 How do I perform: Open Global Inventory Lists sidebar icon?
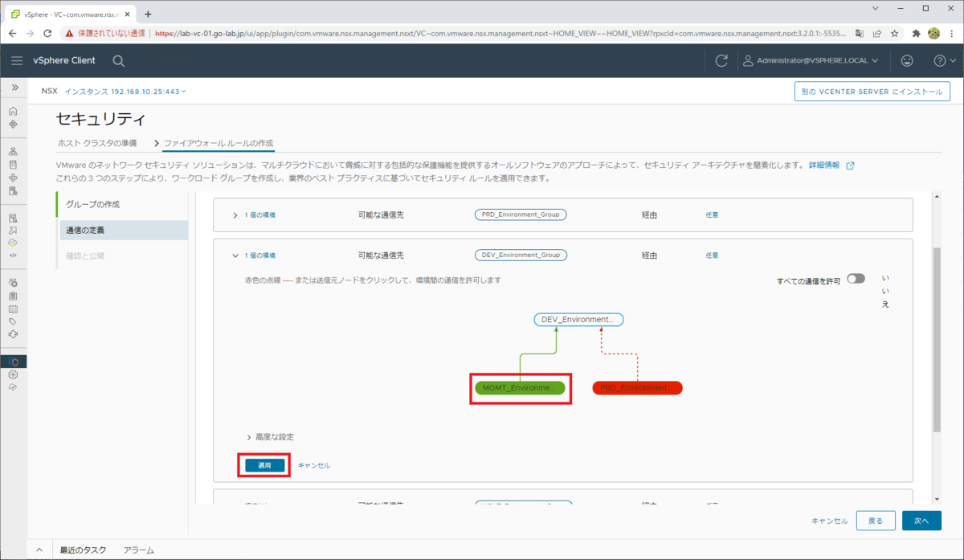click(x=13, y=190)
